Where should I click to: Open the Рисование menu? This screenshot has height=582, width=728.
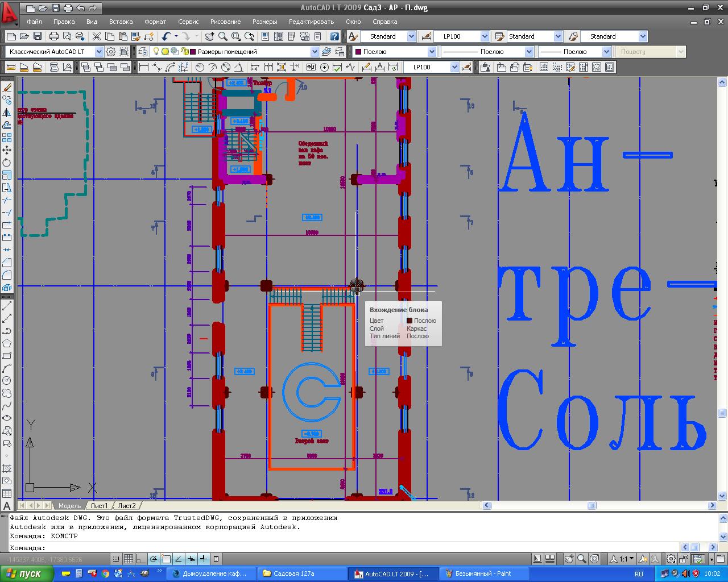pos(225,22)
